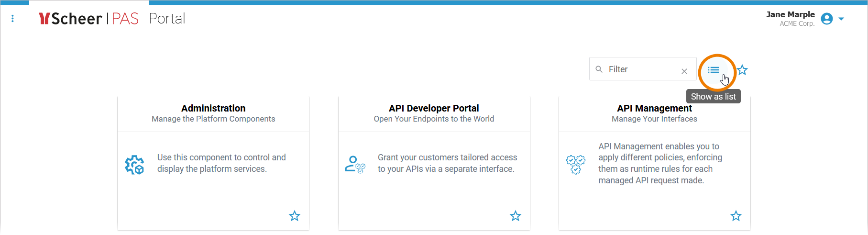868x235 pixels.
Task: Clear the filter with the X button
Action: coord(684,71)
